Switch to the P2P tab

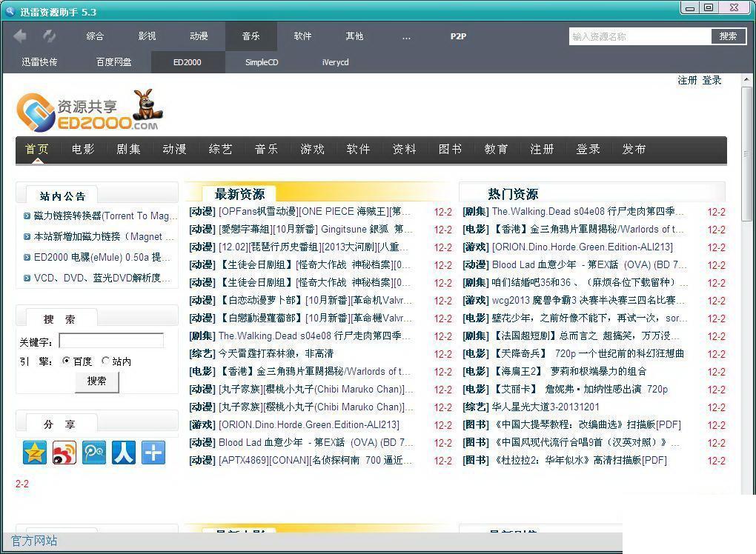tap(458, 36)
